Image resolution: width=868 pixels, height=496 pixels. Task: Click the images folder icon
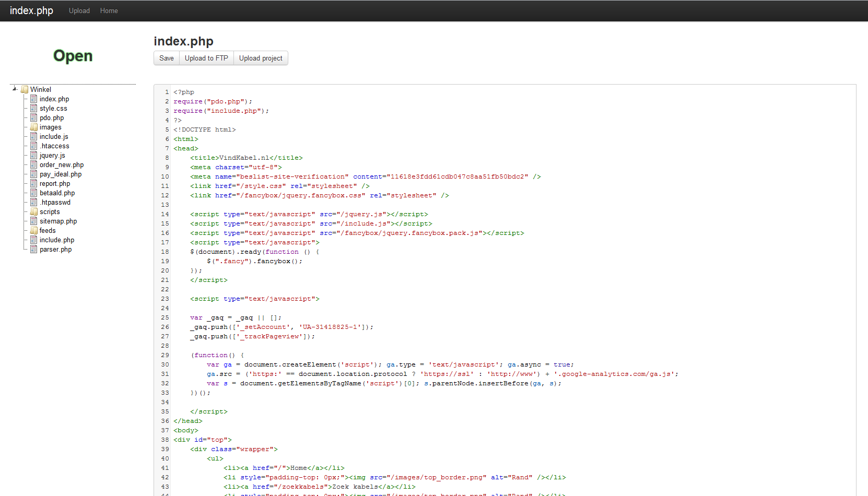(34, 127)
